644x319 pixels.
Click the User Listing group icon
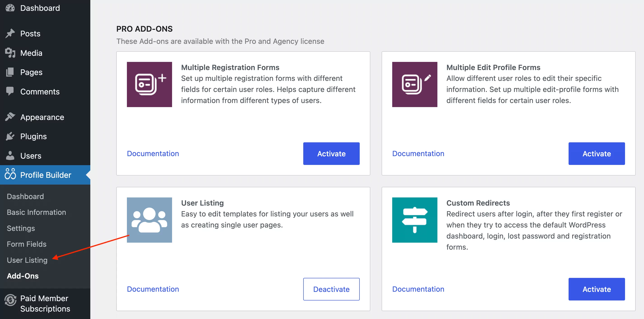(x=149, y=220)
